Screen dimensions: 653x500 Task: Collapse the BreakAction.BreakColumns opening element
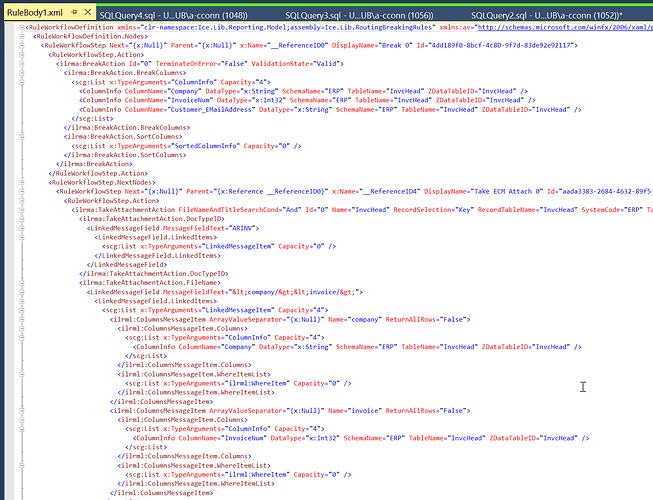(22, 73)
